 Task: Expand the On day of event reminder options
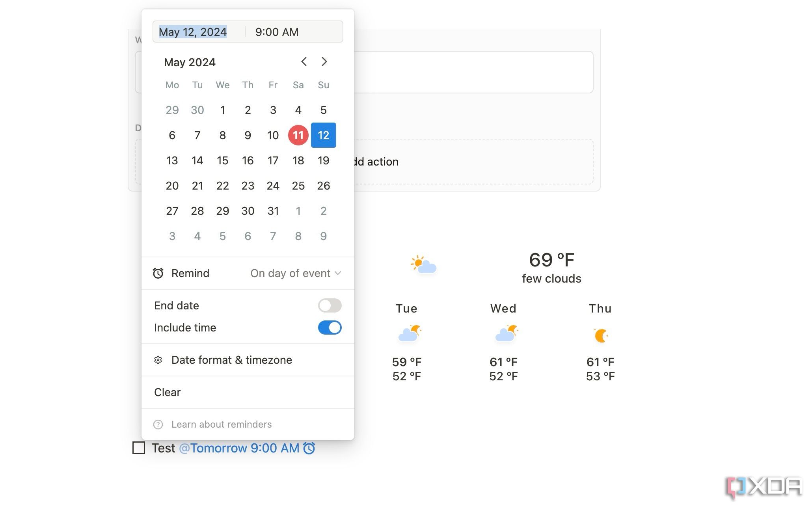(296, 273)
